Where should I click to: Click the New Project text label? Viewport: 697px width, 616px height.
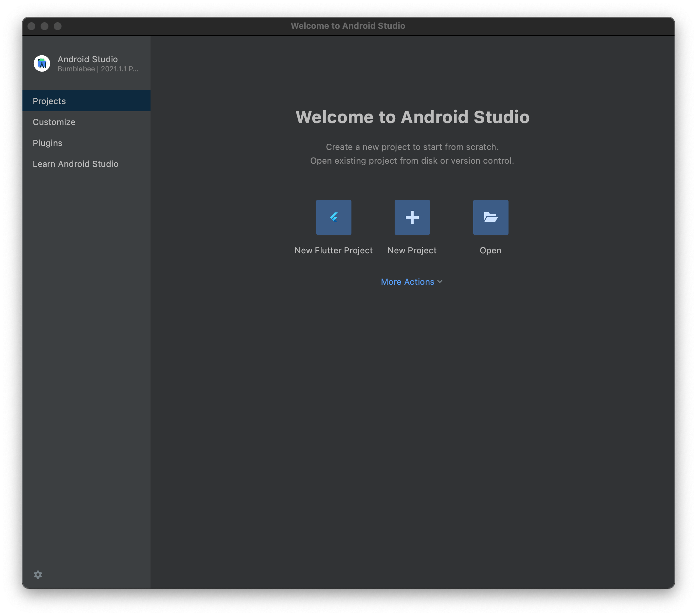pyautogui.click(x=412, y=250)
